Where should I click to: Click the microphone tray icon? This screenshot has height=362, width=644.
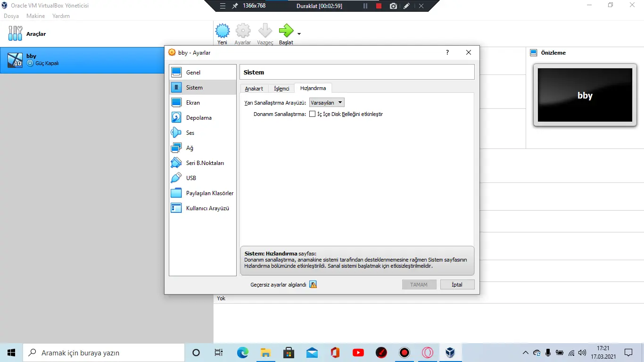coord(548,353)
